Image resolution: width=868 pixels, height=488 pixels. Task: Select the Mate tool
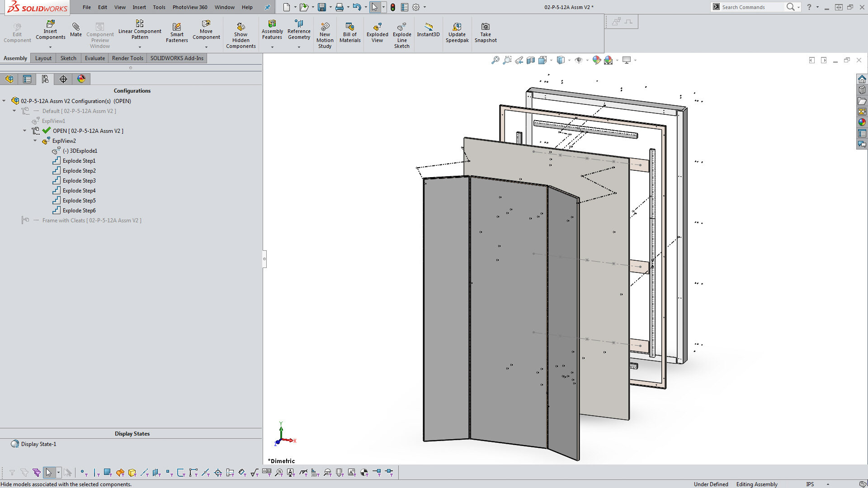[76, 30]
